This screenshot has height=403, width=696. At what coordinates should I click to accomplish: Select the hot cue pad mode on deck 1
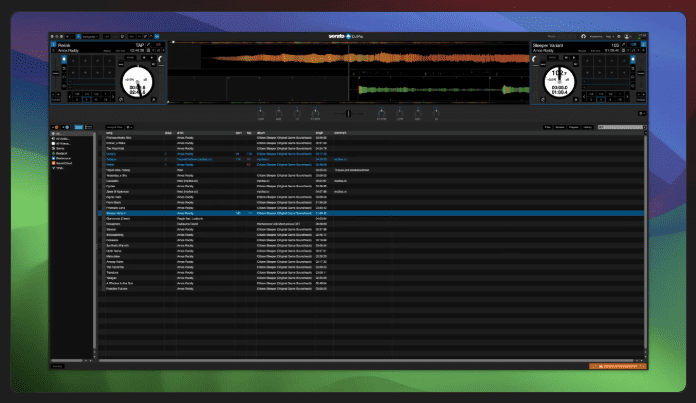(x=64, y=59)
